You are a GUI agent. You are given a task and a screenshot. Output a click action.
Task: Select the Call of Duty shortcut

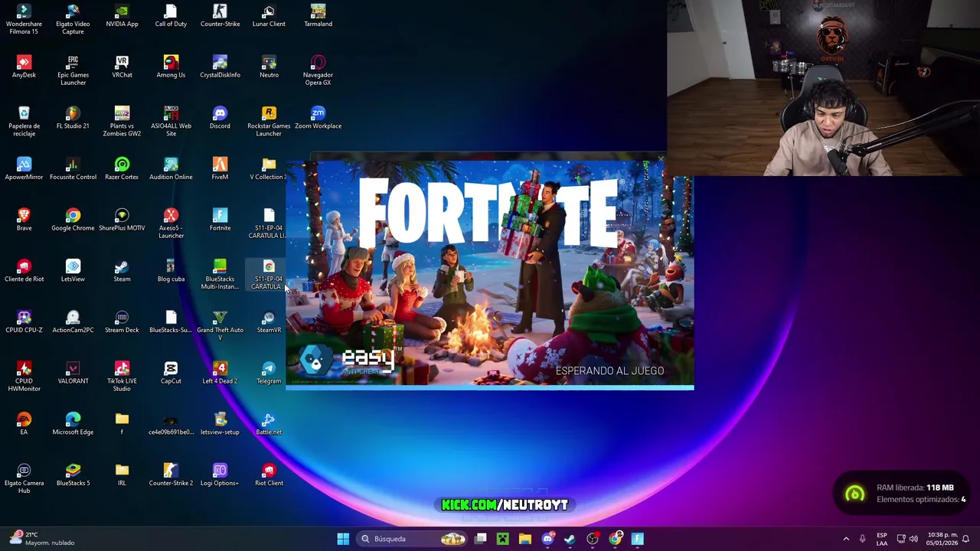pos(171,16)
